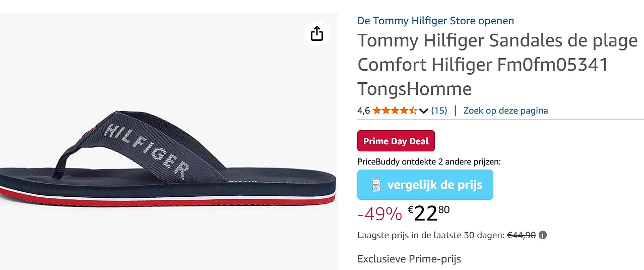Click the -49% discount label
The height and width of the screenshot is (270, 644).
[379, 214]
